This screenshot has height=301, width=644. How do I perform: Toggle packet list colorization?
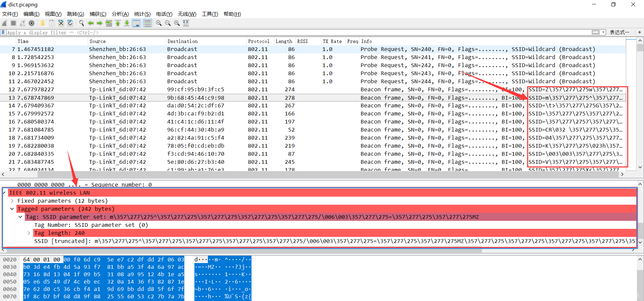[x=147, y=23]
